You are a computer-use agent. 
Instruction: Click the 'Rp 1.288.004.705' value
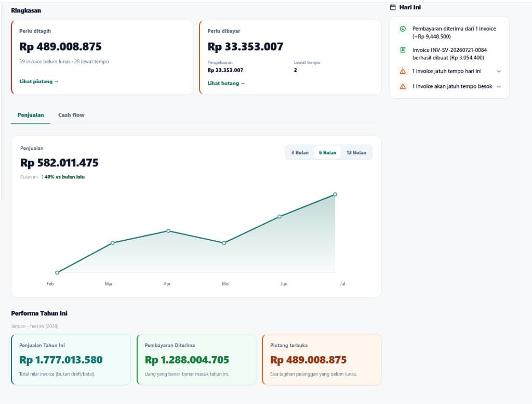(187, 360)
